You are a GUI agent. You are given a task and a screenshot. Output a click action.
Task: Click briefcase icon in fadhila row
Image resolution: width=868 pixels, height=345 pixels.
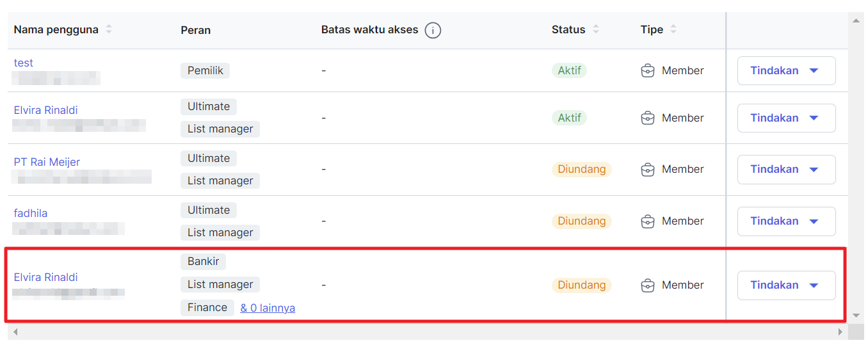pos(648,221)
